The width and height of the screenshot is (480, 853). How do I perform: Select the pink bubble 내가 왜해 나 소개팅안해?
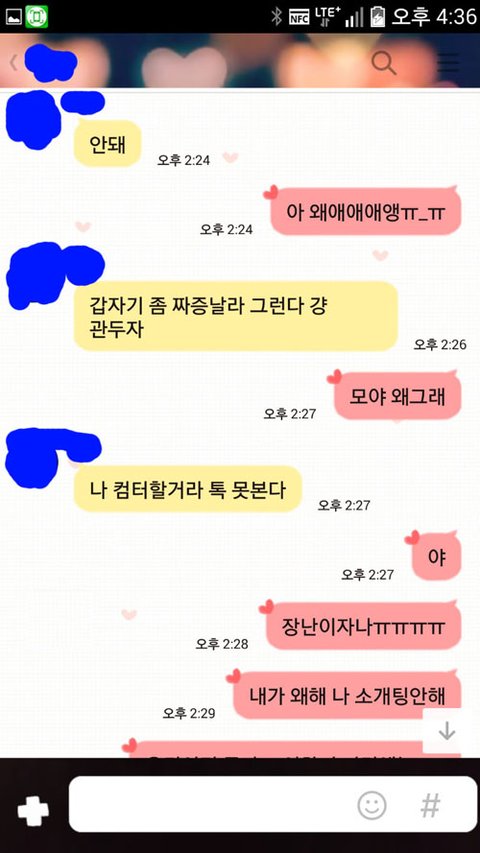click(x=347, y=695)
